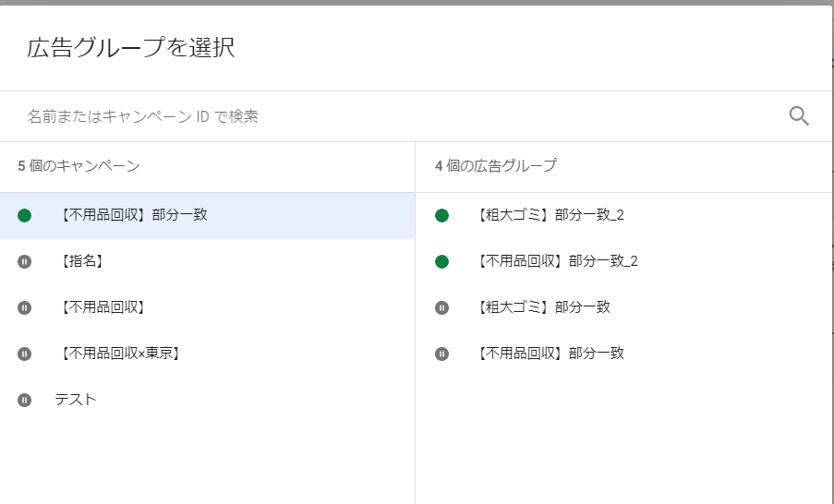
Task: Click paused icon beside 【不用品回収】 campaign
Action: (x=24, y=307)
